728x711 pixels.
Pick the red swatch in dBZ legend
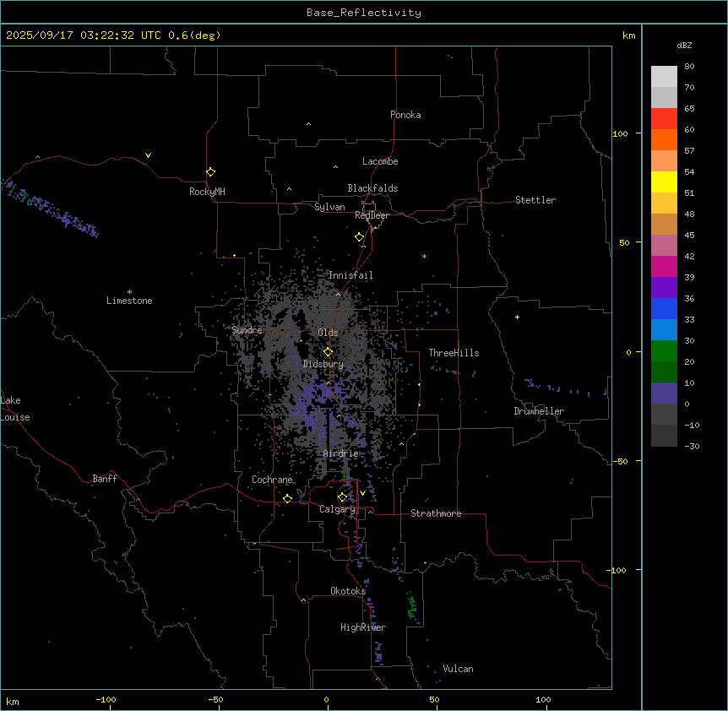[664, 118]
